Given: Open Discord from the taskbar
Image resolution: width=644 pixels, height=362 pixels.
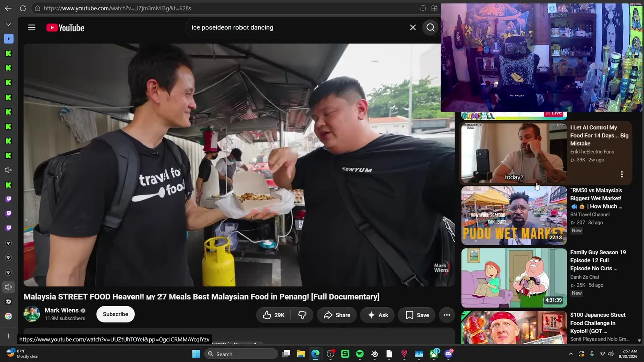Looking at the screenshot, I should 448,354.
